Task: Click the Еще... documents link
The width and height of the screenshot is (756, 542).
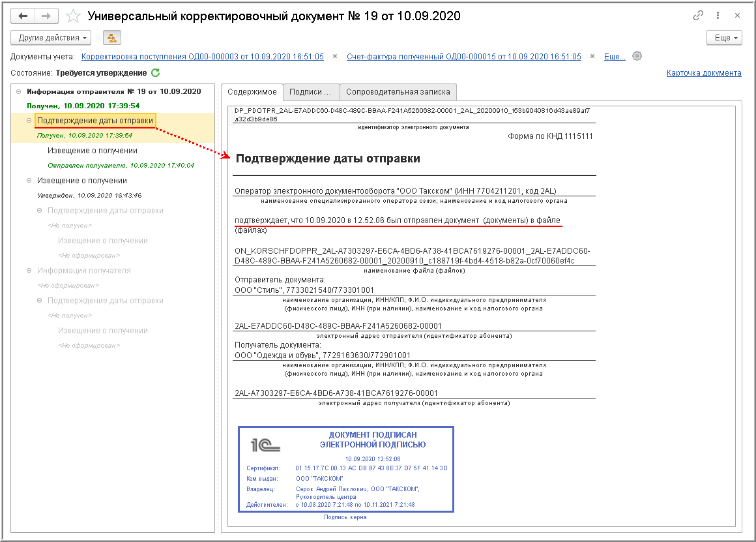Action: [615, 57]
